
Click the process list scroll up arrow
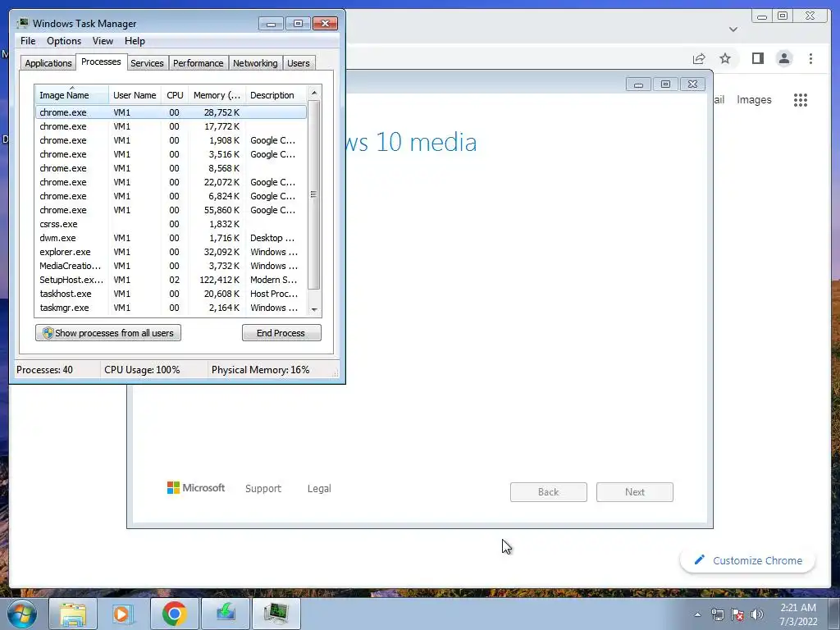click(314, 93)
